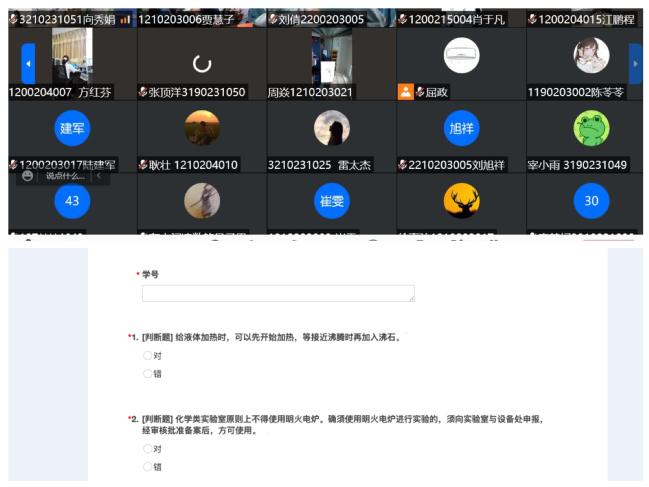Click the 崔雯 avatar circle
The height and width of the screenshot is (487, 649).
pos(331,201)
